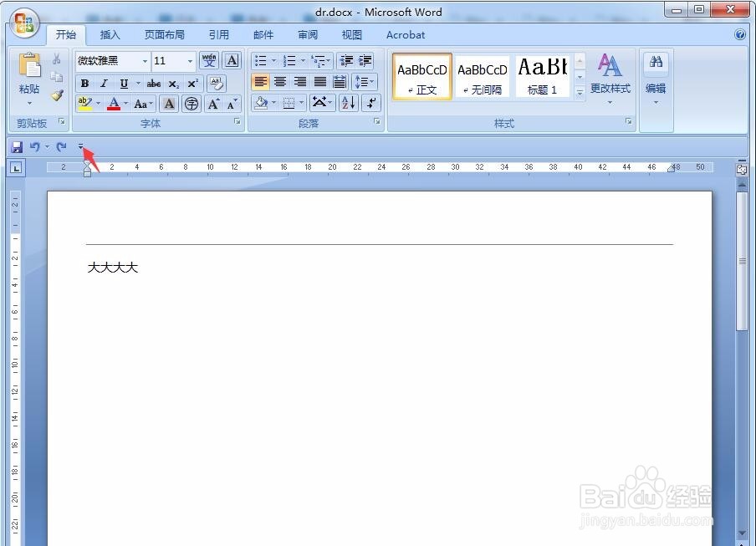Grow font size with large A
The width and height of the screenshot is (756, 546).
click(x=212, y=104)
